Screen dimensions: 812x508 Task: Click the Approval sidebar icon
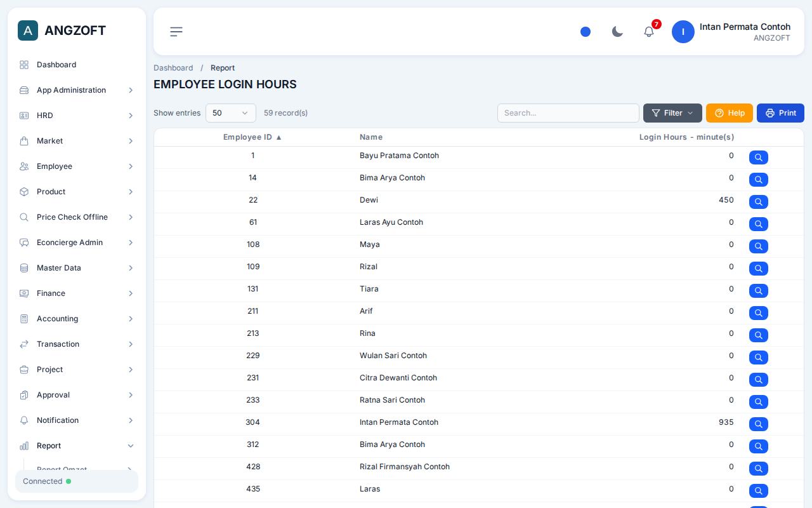(24, 395)
